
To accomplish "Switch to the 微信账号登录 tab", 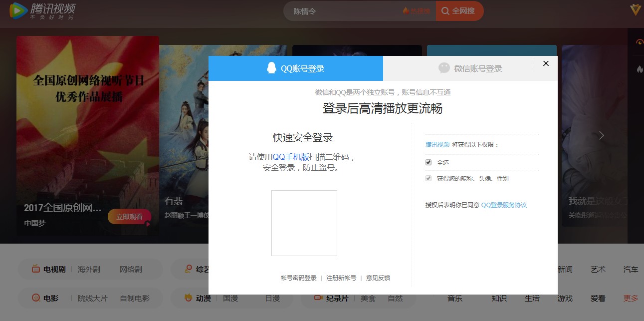I will 470,68.
